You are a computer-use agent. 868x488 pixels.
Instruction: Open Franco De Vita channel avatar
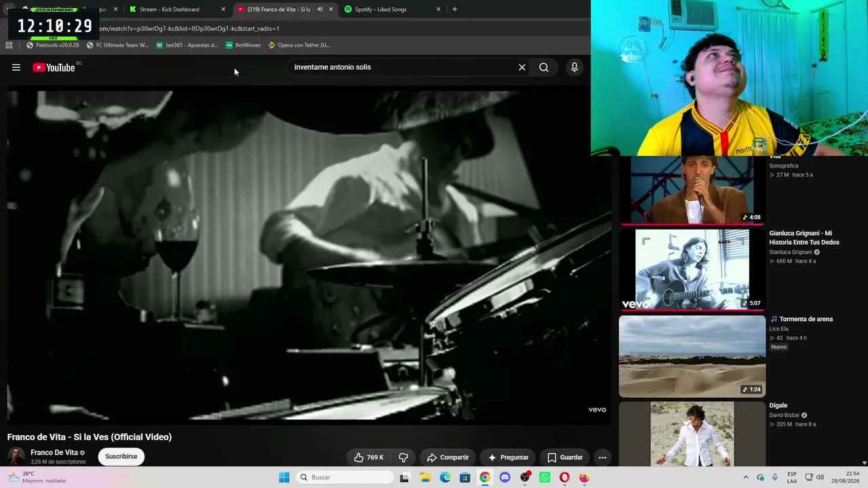[16, 456]
